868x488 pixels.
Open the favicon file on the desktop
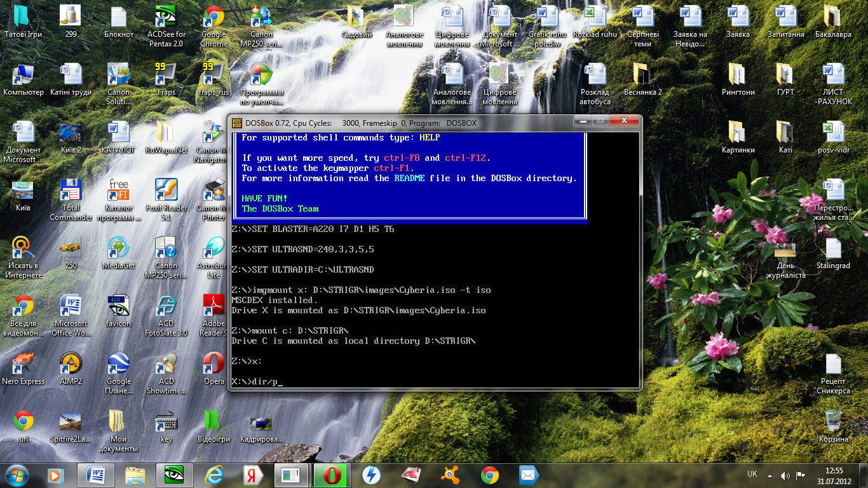[118, 311]
